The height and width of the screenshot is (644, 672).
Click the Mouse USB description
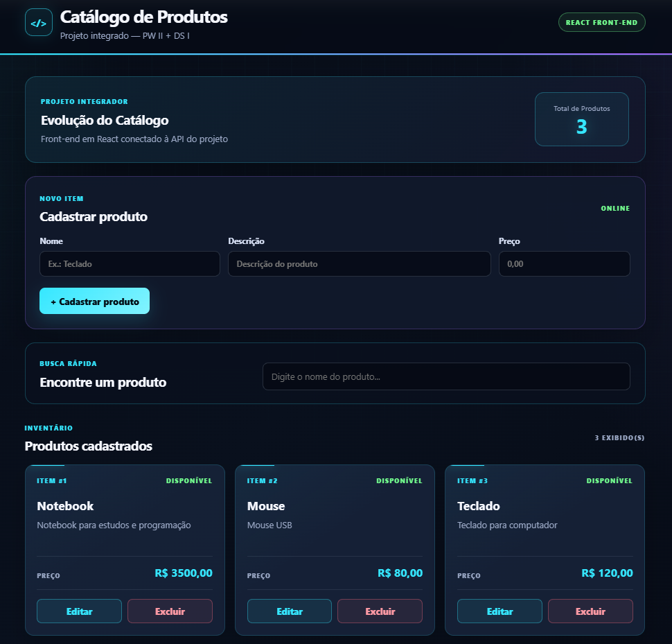point(269,525)
